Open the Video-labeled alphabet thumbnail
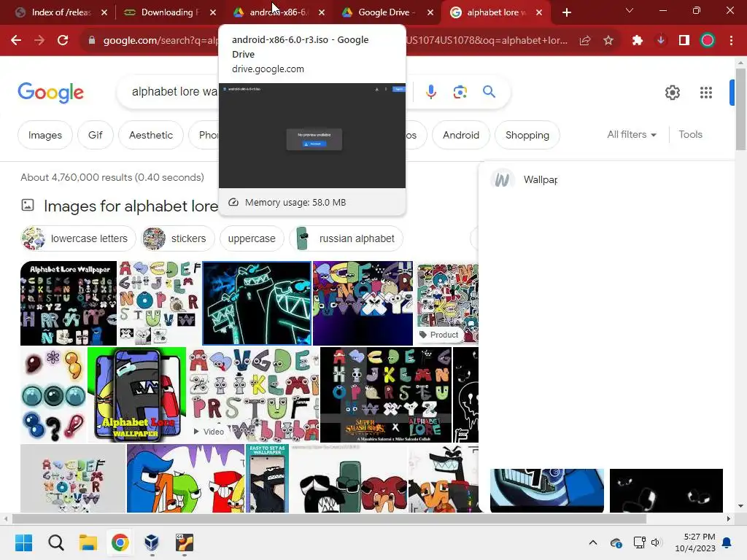 tap(253, 394)
